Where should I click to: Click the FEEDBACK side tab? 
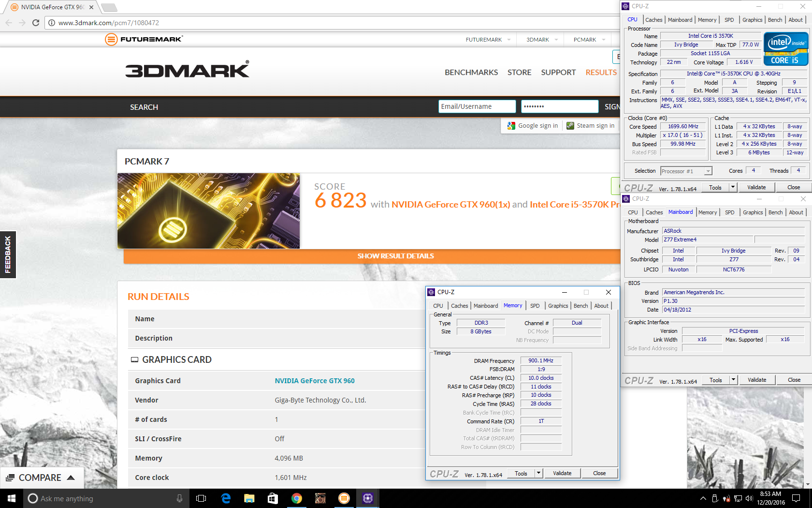point(8,254)
